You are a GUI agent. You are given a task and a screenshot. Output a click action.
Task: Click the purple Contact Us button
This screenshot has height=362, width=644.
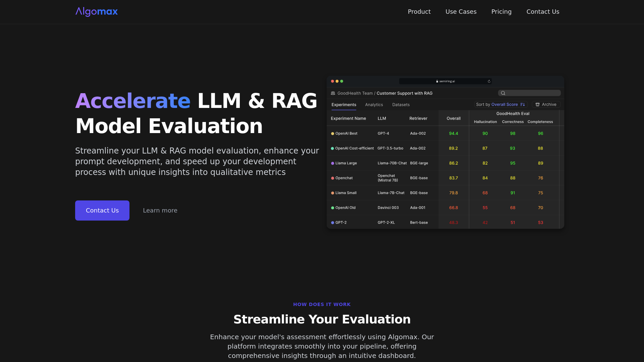(102, 210)
